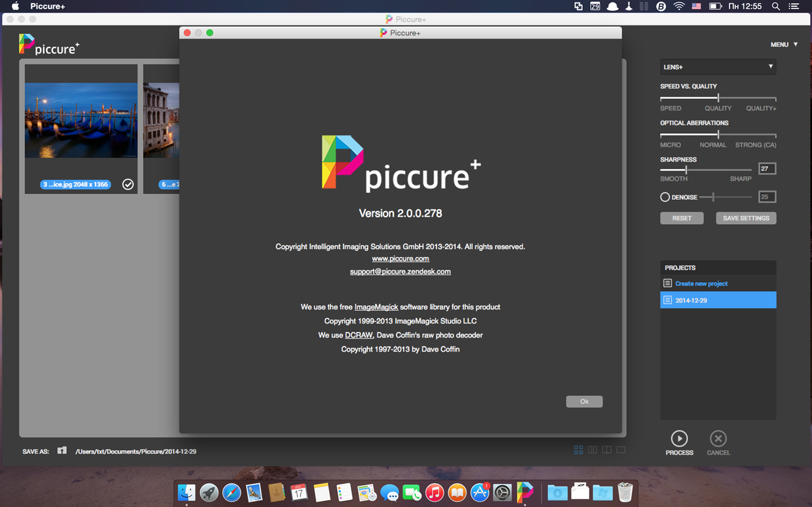Click the support@piccure.zendesk.com email link
812x507 pixels.
400,272
